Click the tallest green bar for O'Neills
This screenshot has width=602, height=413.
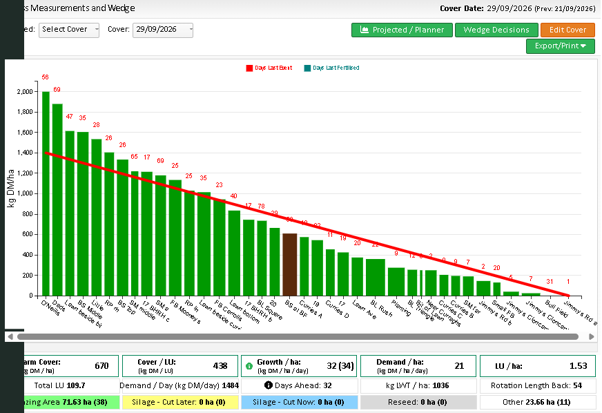(46, 194)
